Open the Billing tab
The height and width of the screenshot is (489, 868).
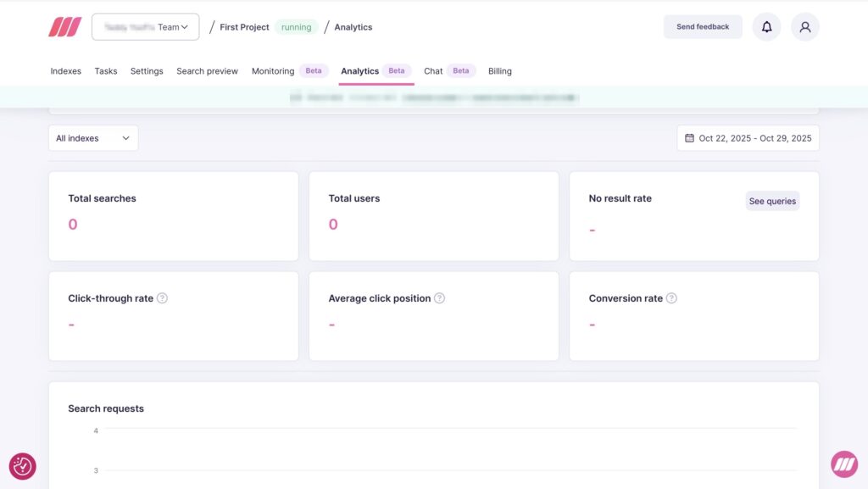point(500,71)
